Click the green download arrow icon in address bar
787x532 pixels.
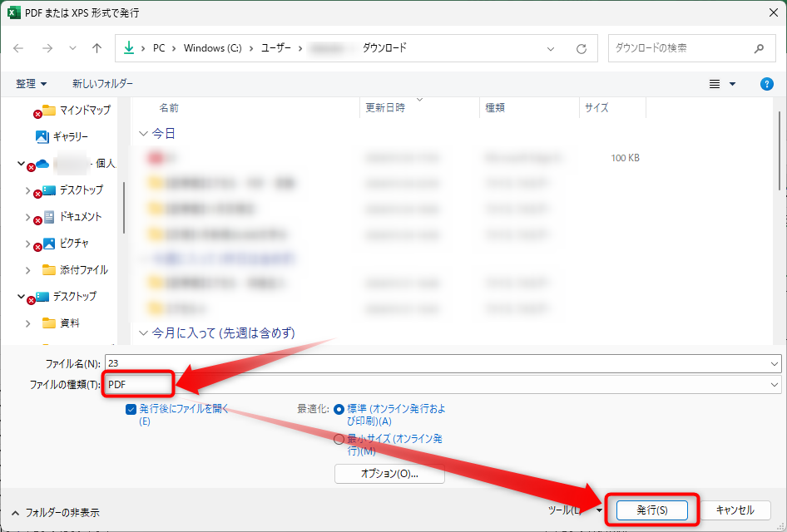[x=129, y=47]
